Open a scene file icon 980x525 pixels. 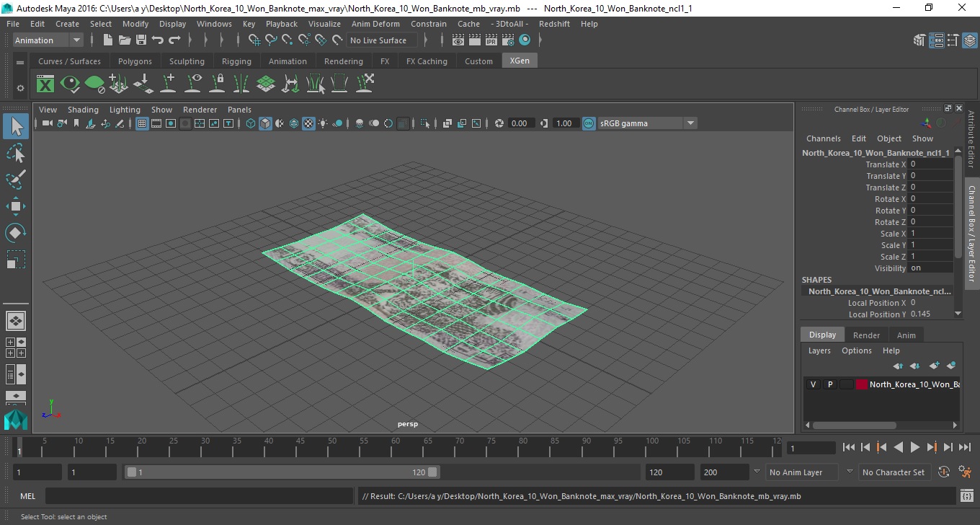[x=125, y=40]
